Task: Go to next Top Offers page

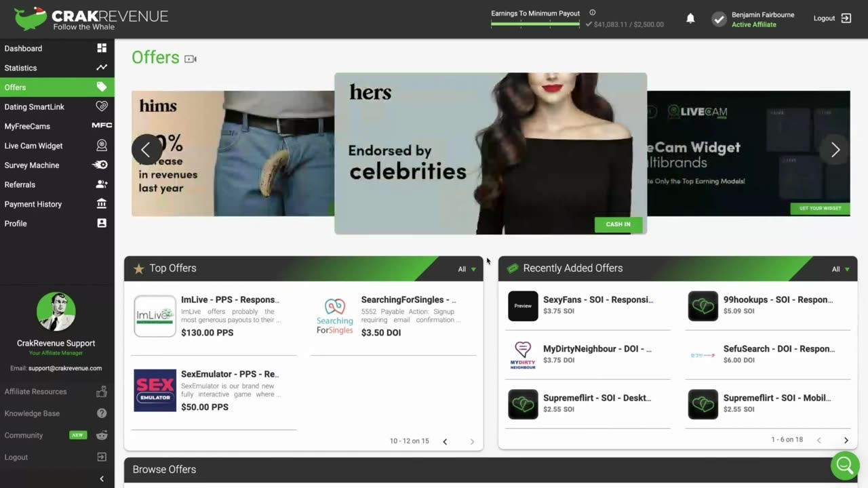Action: coord(473,442)
